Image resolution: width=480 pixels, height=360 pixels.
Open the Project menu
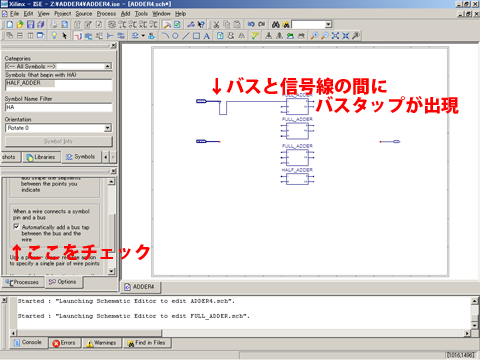[x=63, y=14]
